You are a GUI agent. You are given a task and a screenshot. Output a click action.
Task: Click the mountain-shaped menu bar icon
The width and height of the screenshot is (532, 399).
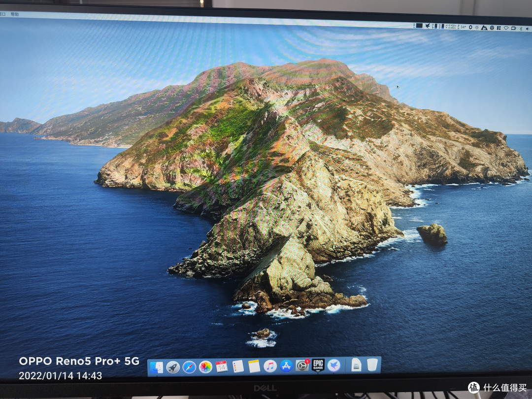click(484, 28)
